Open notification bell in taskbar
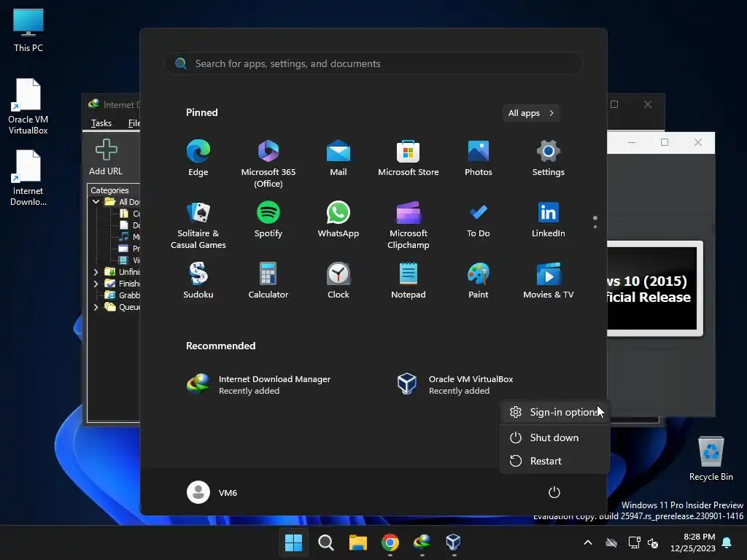Image resolution: width=747 pixels, height=560 pixels. [x=727, y=542]
